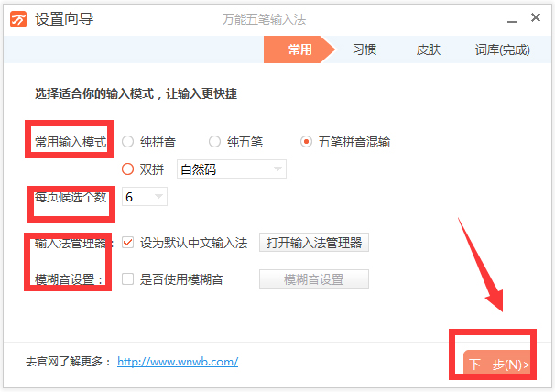Jump to the 词库(完成) tab
Viewport: 555px width, 392px height.
[x=502, y=49]
